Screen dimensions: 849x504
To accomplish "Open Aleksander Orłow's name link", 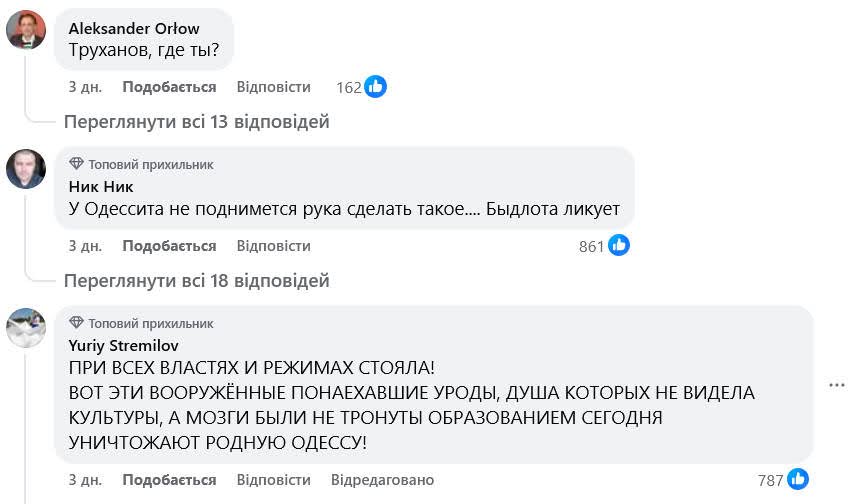I will [x=133, y=28].
